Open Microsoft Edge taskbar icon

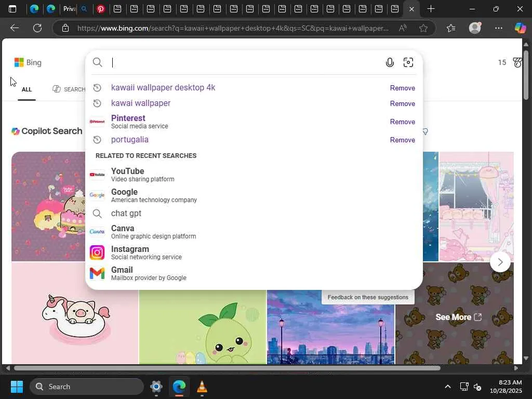coord(179,387)
